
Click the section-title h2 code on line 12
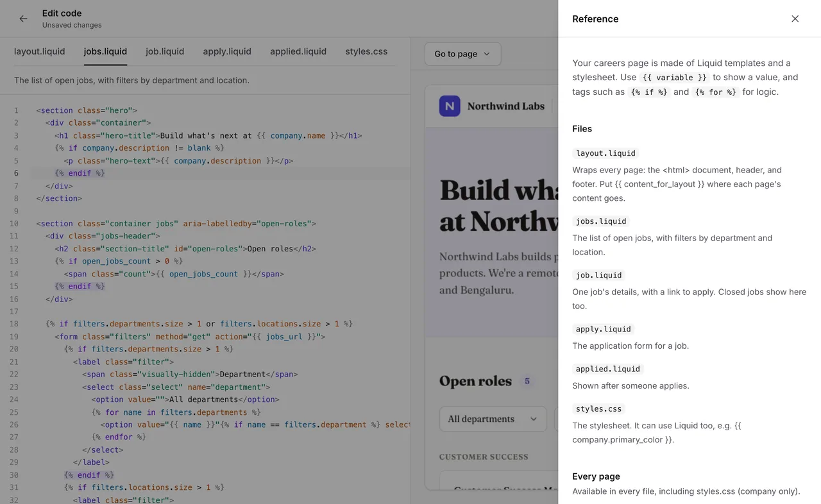pos(185,249)
